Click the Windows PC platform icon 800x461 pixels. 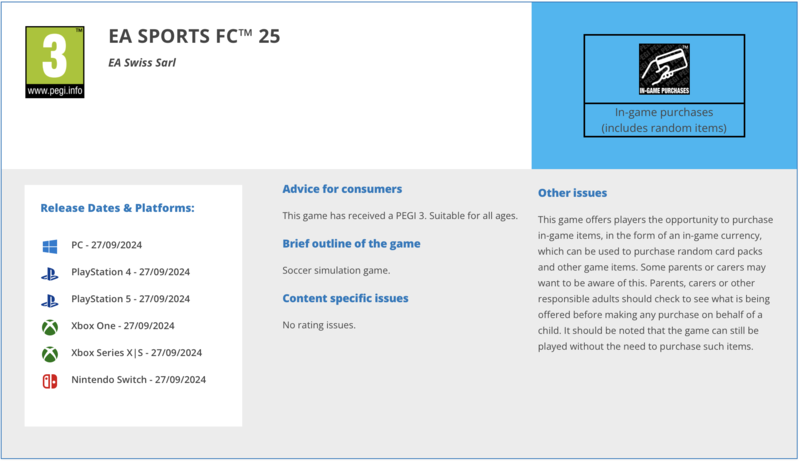point(50,245)
